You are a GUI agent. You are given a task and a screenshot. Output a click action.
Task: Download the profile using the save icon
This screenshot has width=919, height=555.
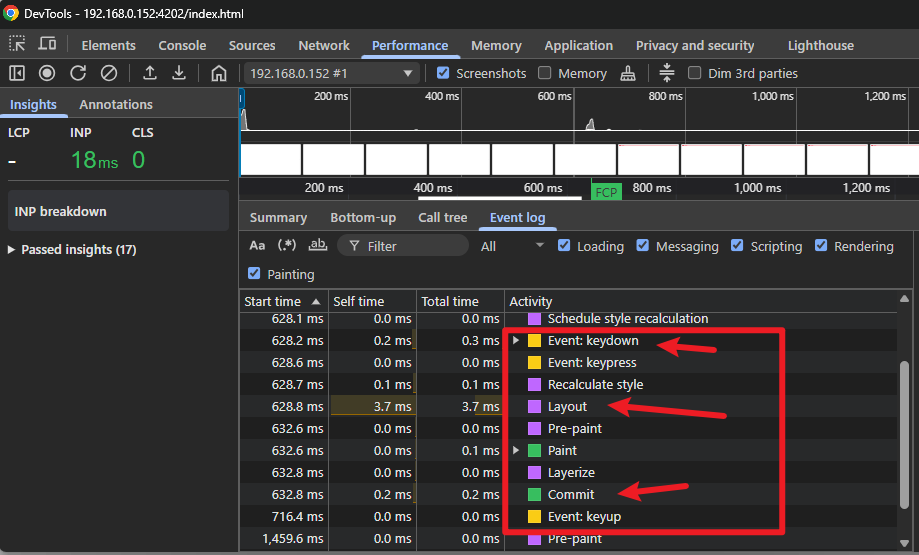(x=179, y=73)
